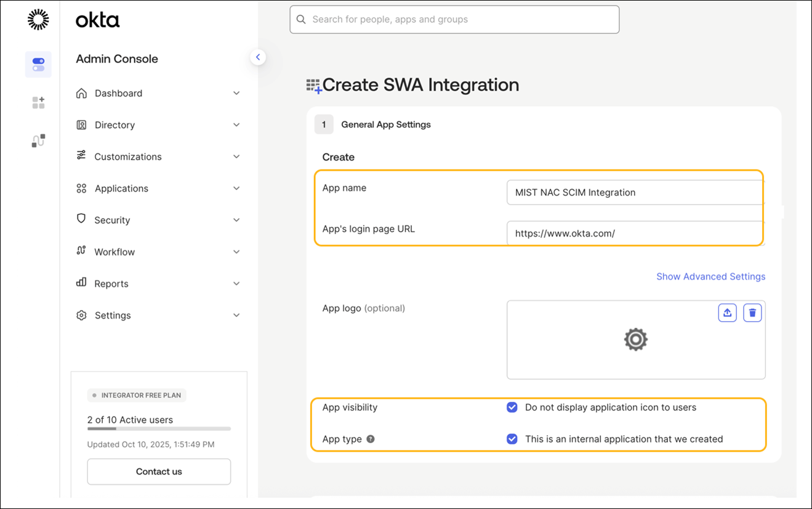This screenshot has width=812, height=509.
Task: Expand the Directory menu chevron
Action: coord(236,125)
